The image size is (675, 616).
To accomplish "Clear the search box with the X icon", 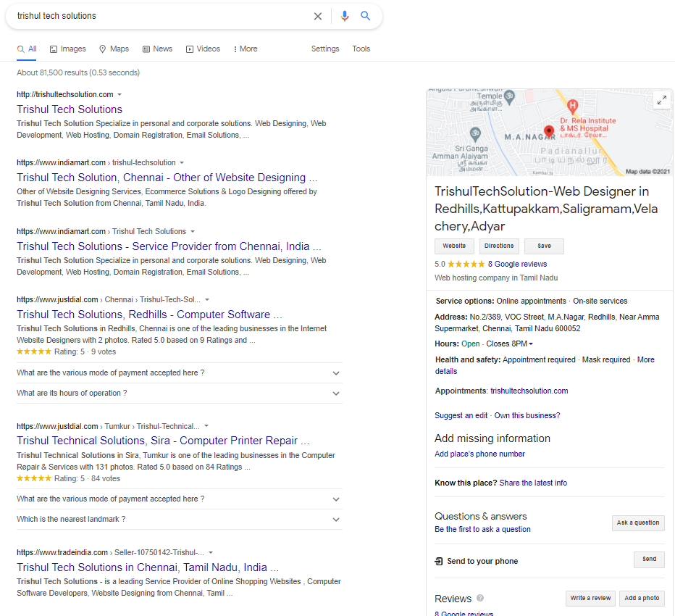I will click(318, 17).
